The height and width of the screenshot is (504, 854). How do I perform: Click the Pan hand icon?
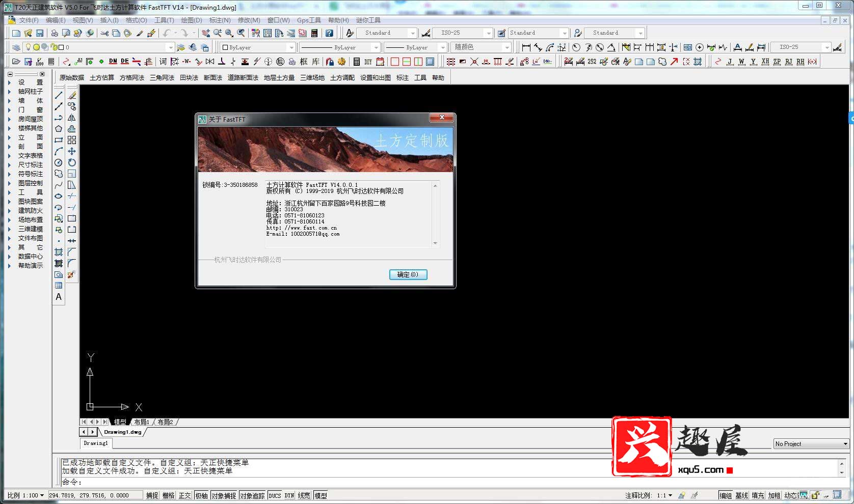(x=205, y=33)
